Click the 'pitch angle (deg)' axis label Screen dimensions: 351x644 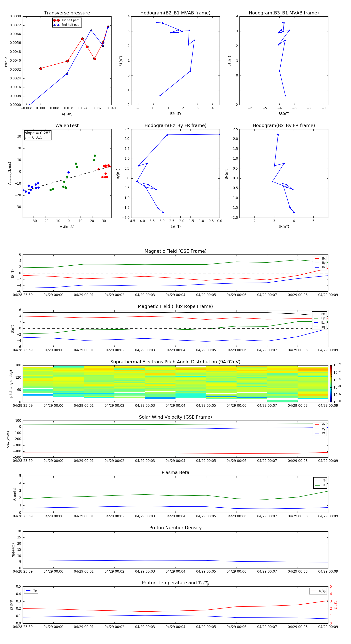(x=11, y=384)
